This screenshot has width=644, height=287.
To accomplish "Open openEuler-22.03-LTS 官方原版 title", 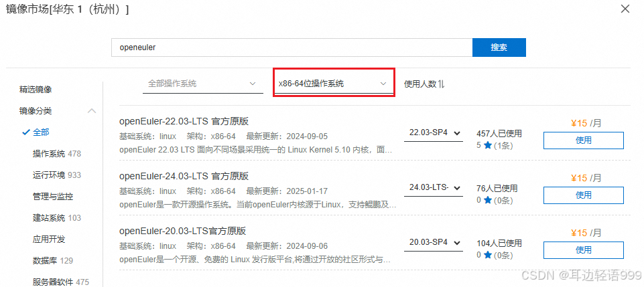I will pyautogui.click(x=184, y=121).
